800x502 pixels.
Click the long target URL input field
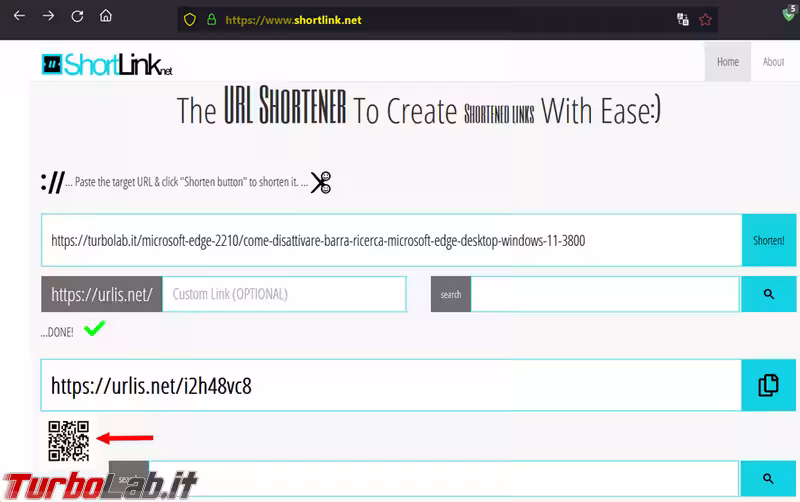tap(390, 240)
